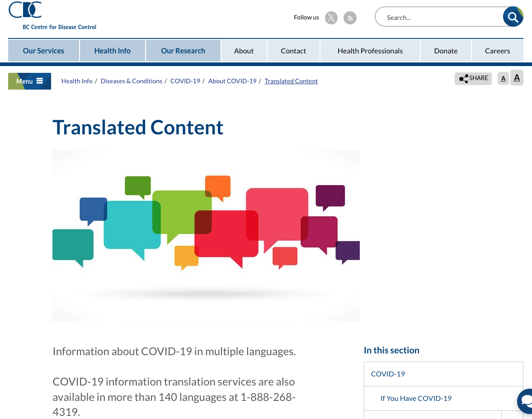Go to the About page
The image size is (532, 419).
coord(244,51)
